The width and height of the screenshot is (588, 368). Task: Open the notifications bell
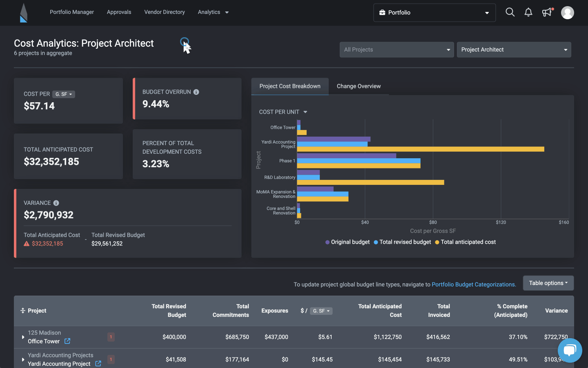tap(528, 12)
